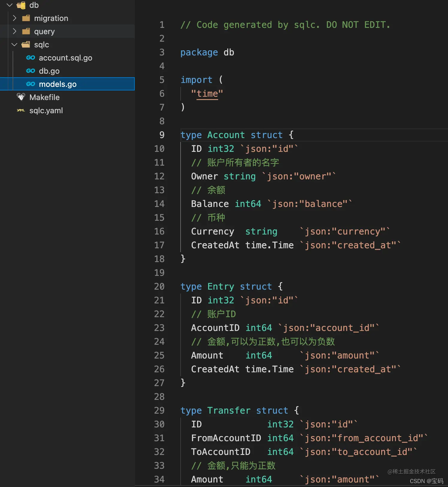This screenshot has height=487, width=448.
Task: Click the Balance field name
Action: [x=210, y=204]
